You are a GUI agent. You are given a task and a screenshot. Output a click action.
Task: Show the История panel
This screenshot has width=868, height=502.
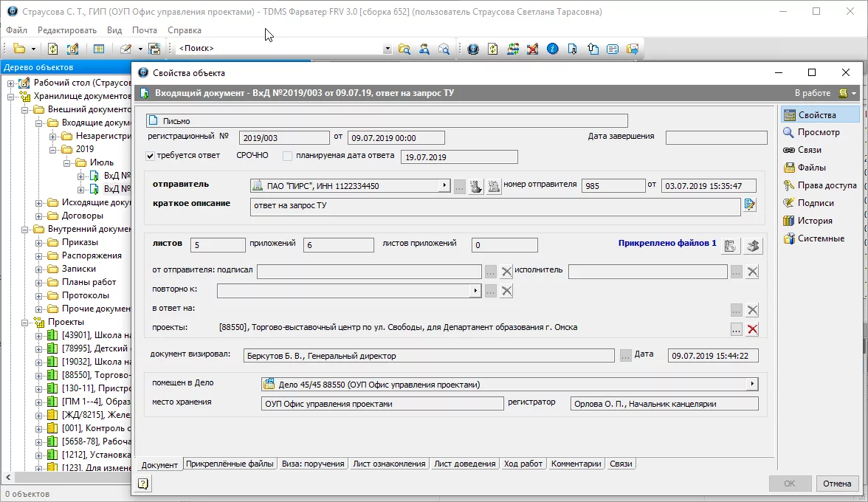[814, 221]
